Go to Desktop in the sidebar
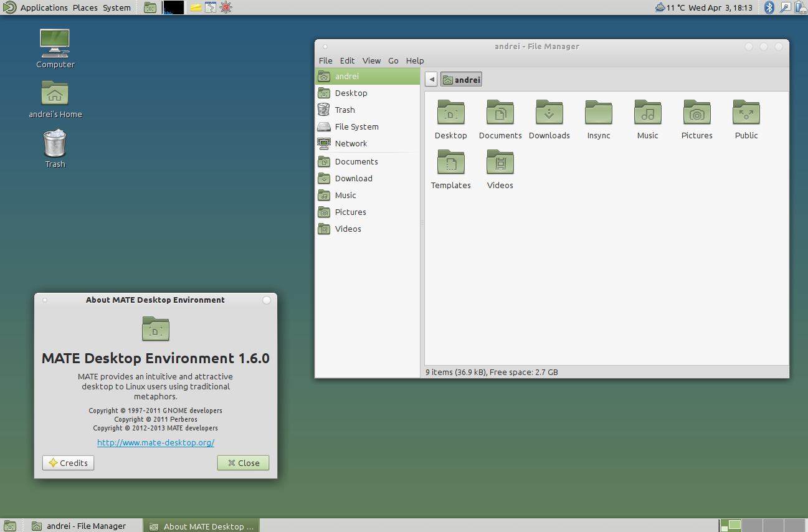 pos(368,93)
